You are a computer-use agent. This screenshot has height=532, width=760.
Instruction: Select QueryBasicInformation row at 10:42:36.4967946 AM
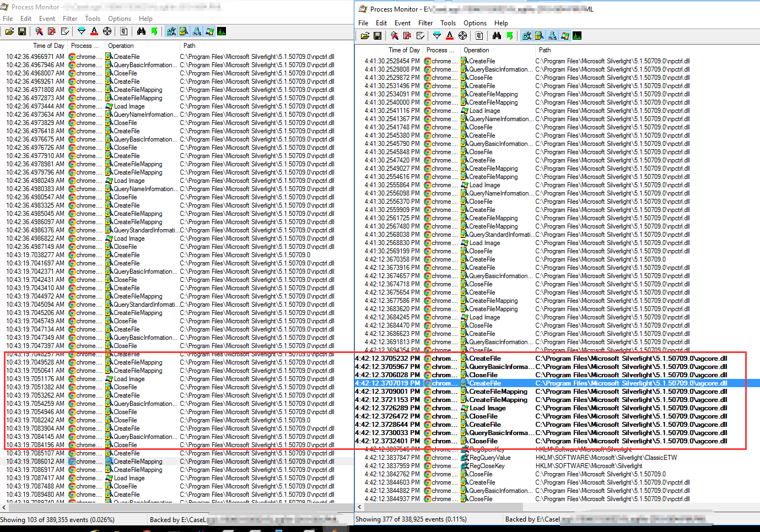pos(176,65)
